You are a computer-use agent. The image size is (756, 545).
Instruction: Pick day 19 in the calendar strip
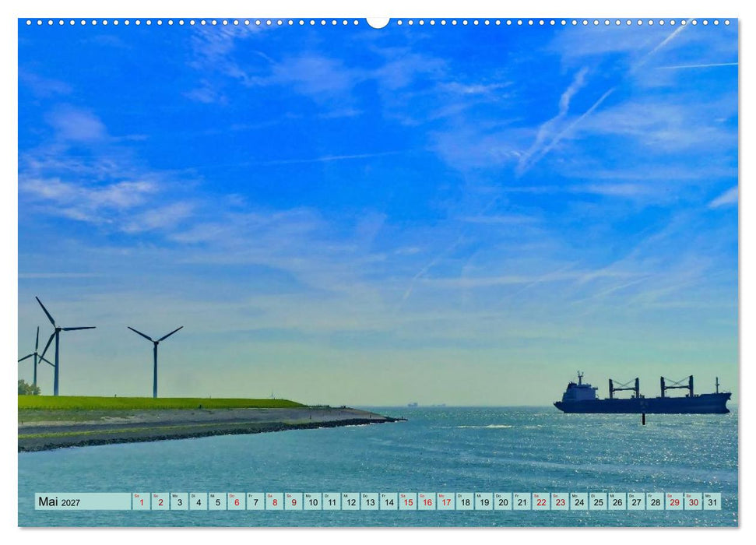[484, 501]
